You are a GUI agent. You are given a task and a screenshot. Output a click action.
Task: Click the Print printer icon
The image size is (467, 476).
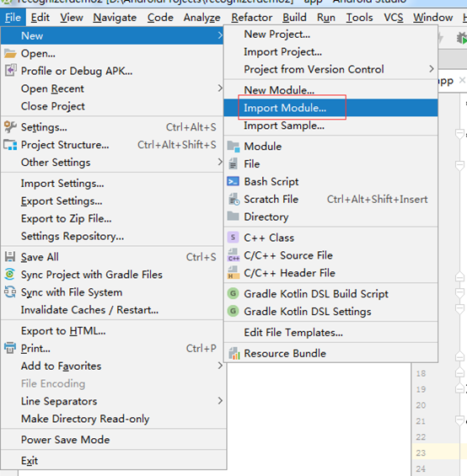coord(10,348)
